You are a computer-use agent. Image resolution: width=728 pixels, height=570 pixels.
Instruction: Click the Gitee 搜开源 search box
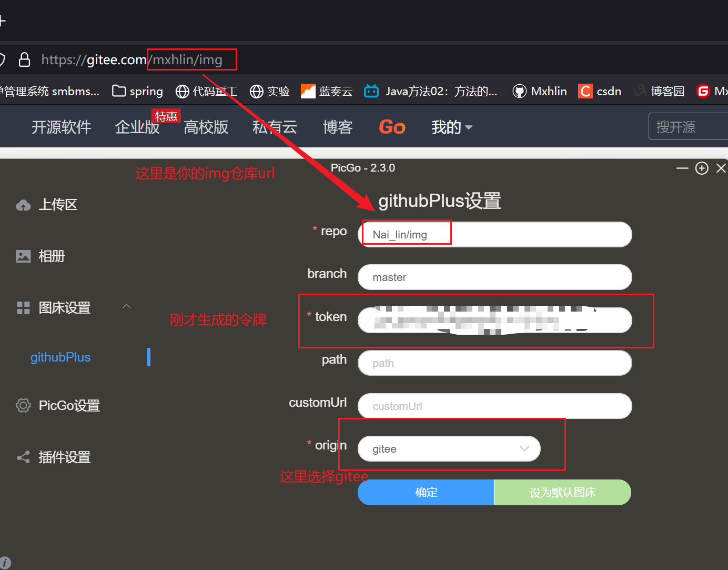[688, 126]
